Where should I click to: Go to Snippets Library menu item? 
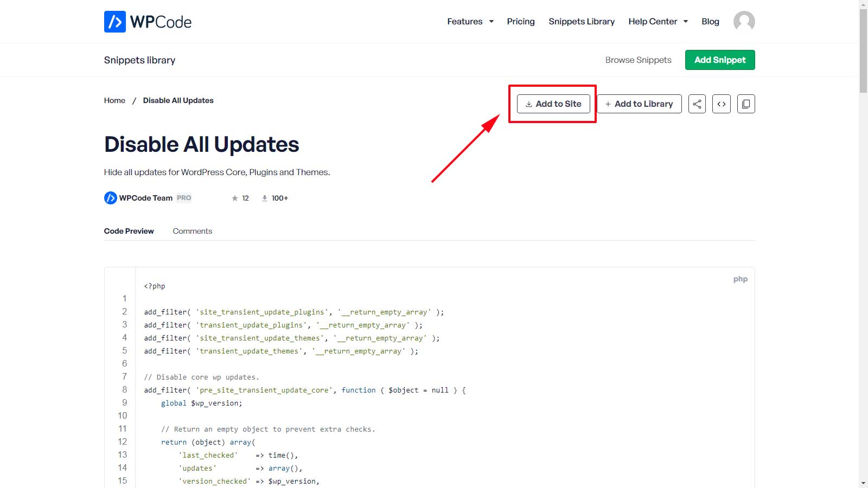(582, 22)
